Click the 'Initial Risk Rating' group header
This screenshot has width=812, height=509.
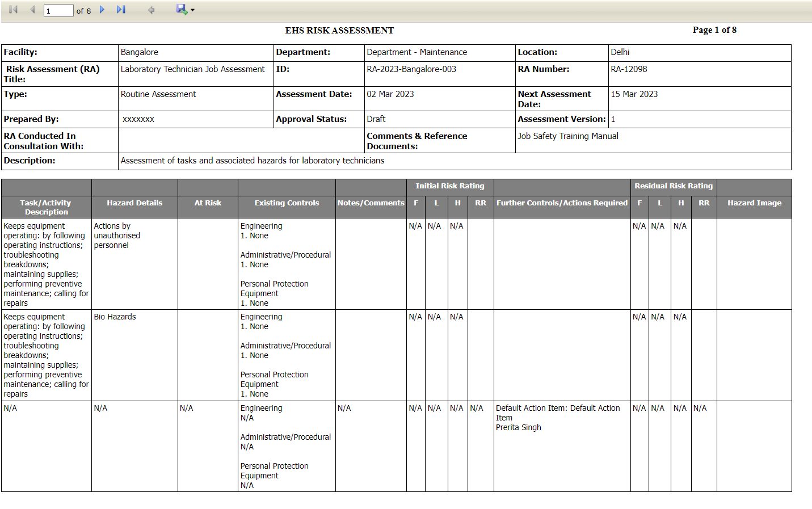[x=450, y=186]
